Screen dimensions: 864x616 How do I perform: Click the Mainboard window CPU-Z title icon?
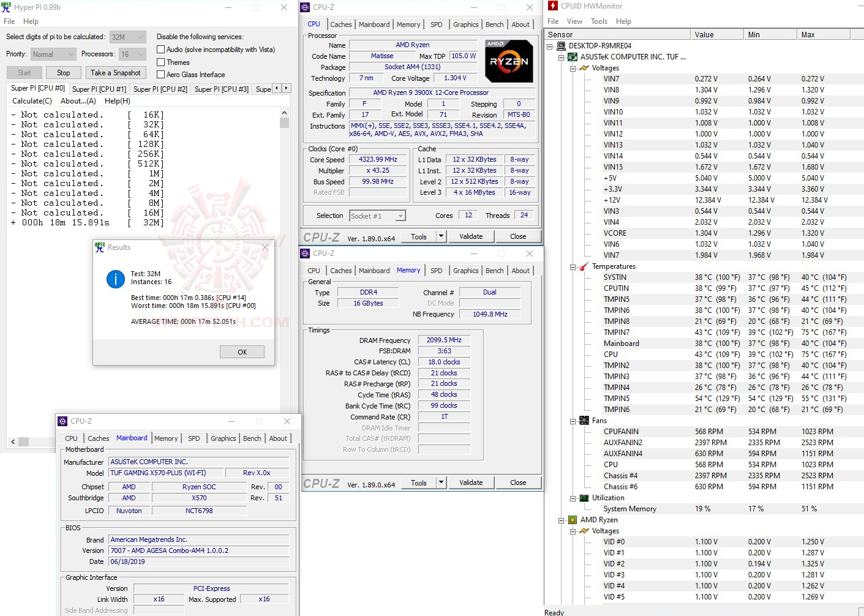tap(62, 421)
